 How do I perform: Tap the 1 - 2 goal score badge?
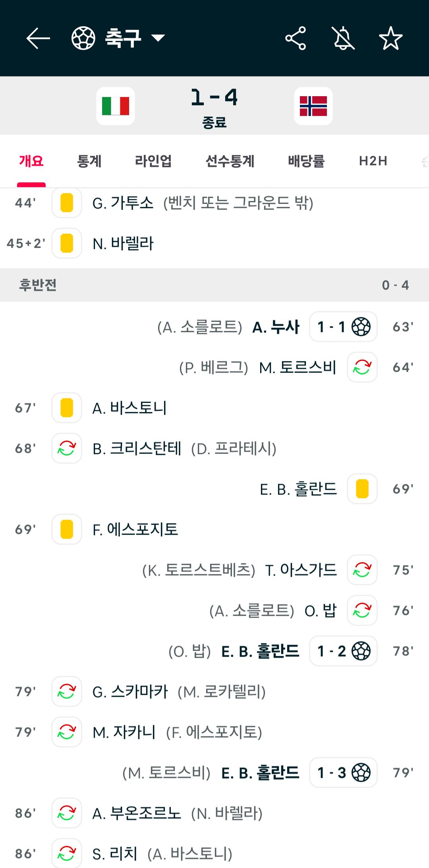coord(343,651)
